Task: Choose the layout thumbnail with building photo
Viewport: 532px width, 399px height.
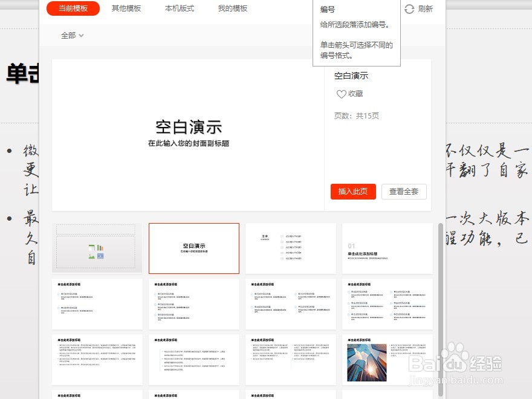Action: [x=388, y=360]
